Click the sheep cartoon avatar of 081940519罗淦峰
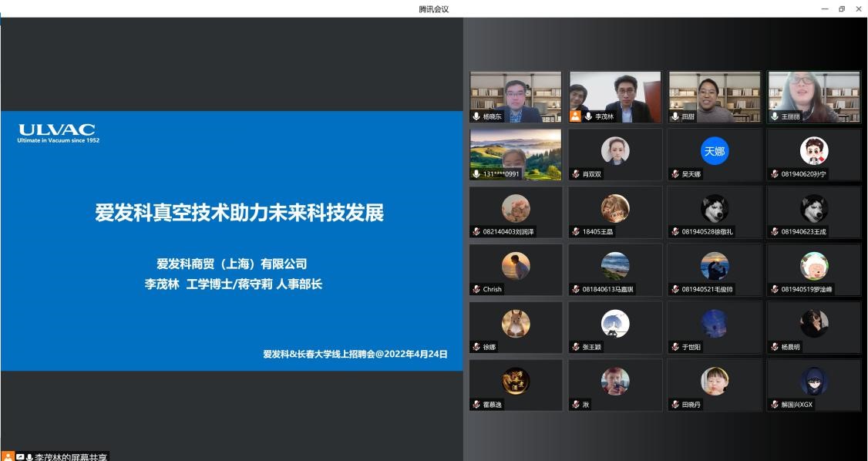Image resolution: width=868 pixels, height=461 pixels. (x=814, y=266)
